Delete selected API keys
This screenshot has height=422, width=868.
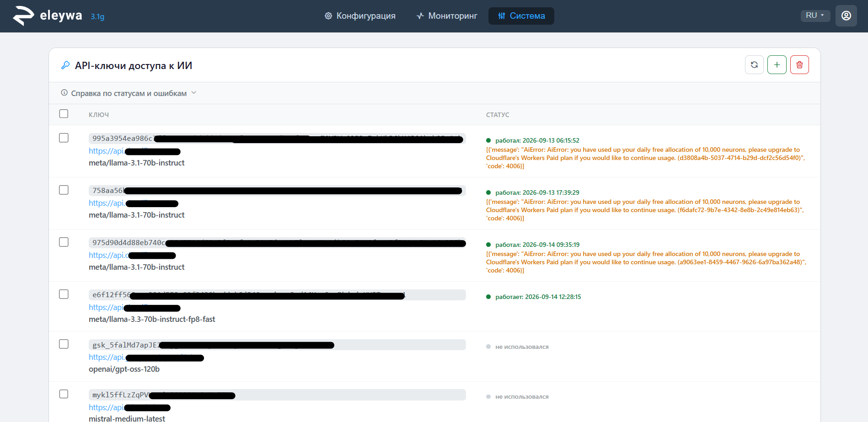tap(799, 65)
